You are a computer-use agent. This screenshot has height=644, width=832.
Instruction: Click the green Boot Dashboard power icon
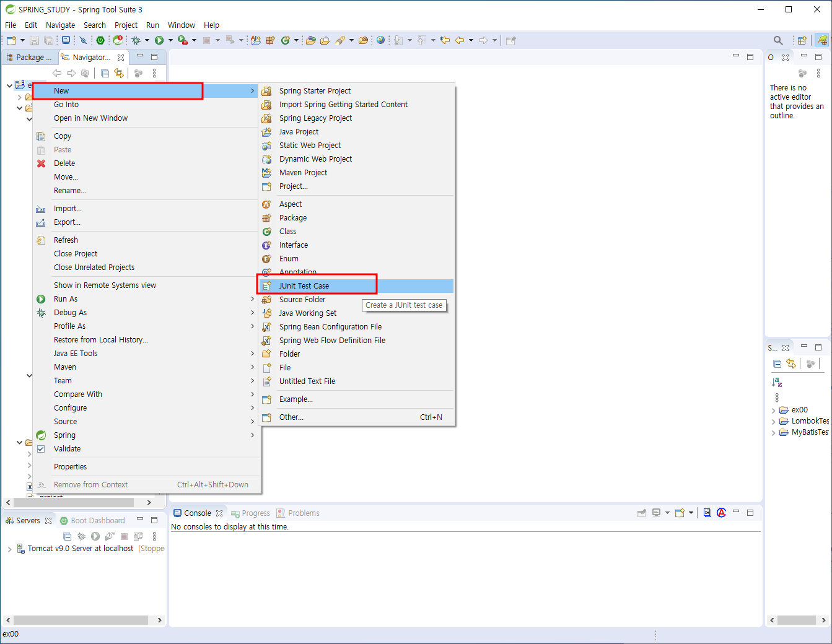tap(100, 40)
